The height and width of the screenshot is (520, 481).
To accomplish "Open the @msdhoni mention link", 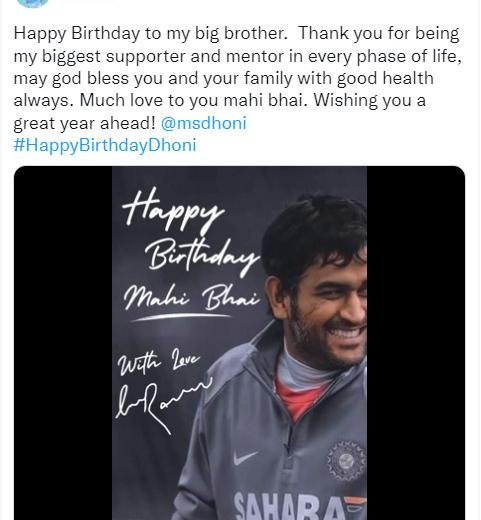I will (x=203, y=123).
